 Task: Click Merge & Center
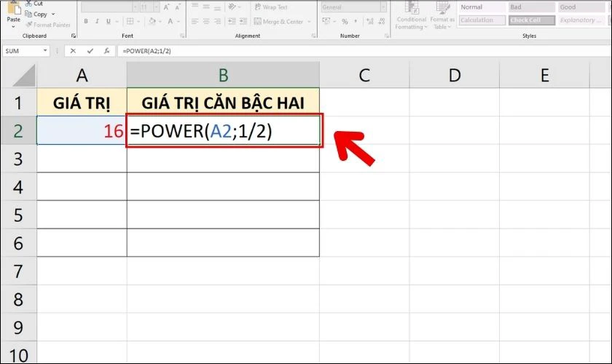pyautogui.click(x=278, y=21)
